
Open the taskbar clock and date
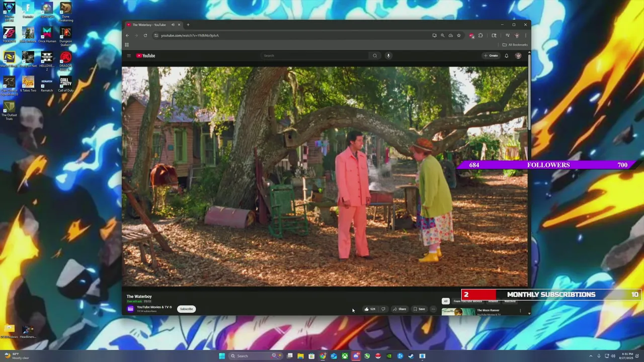tap(627, 356)
